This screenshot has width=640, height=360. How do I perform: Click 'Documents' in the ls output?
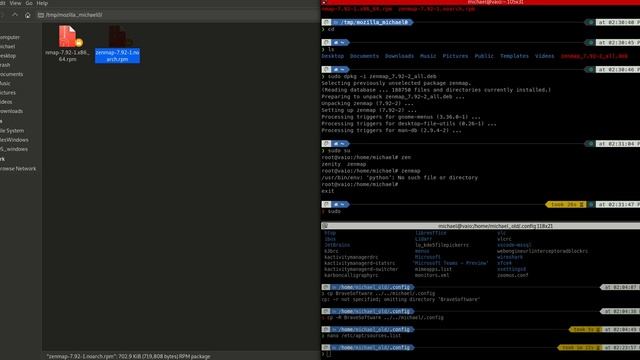pos(364,56)
